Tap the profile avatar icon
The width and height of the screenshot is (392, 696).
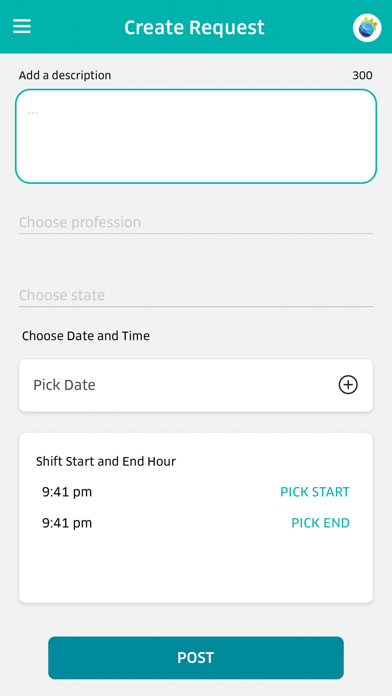(367, 28)
